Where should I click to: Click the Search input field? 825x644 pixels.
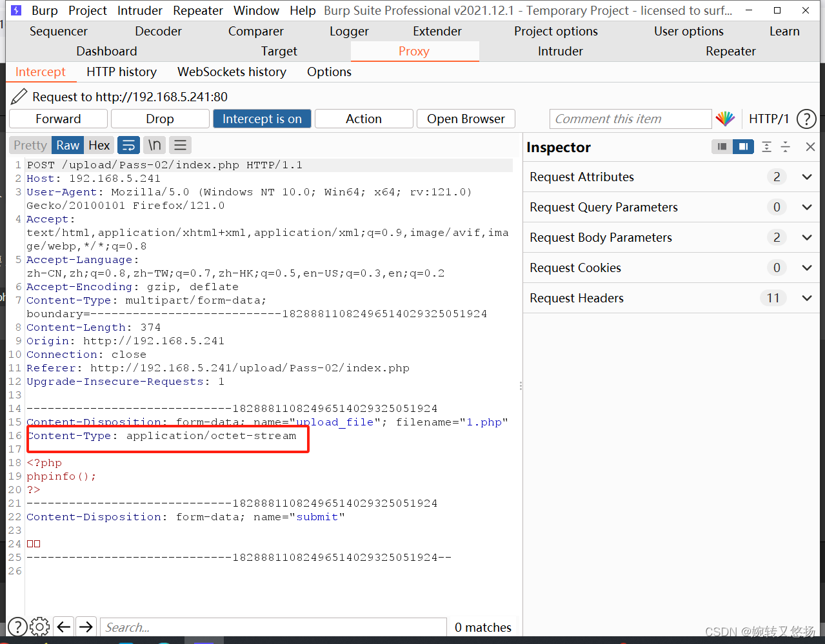(273, 627)
